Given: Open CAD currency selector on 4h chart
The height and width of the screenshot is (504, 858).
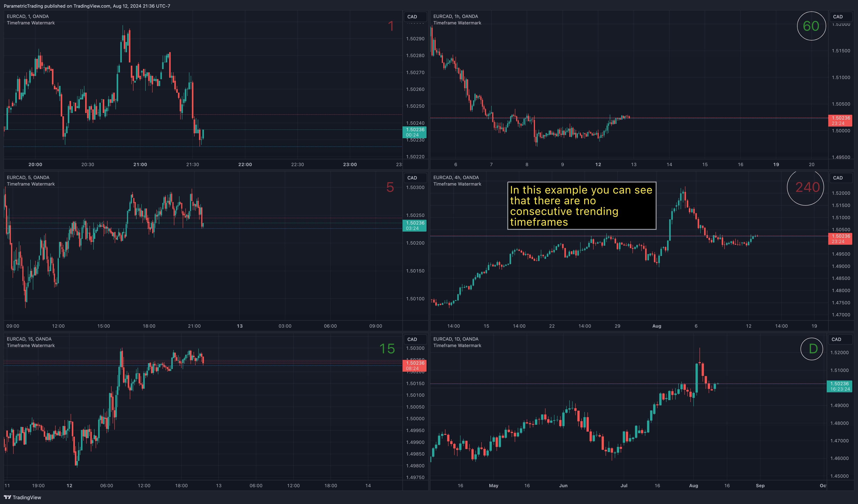Looking at the screenshot, I should [x=841, y=178].
